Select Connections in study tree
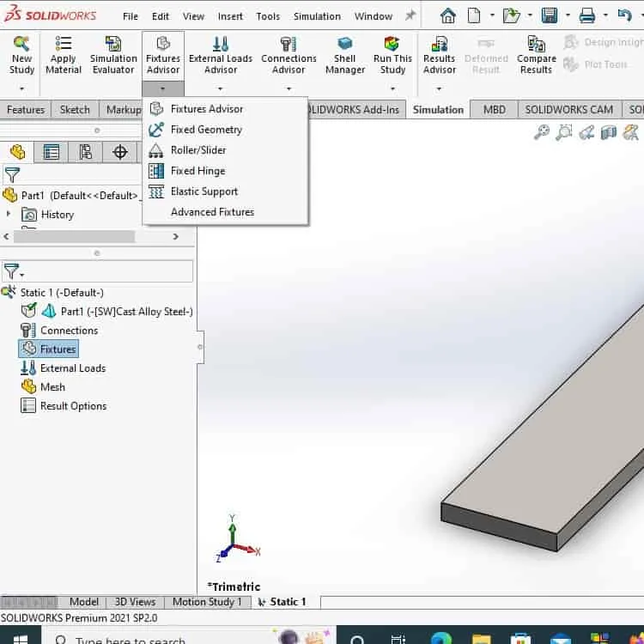Screen dimensions: 644x644 59,331
